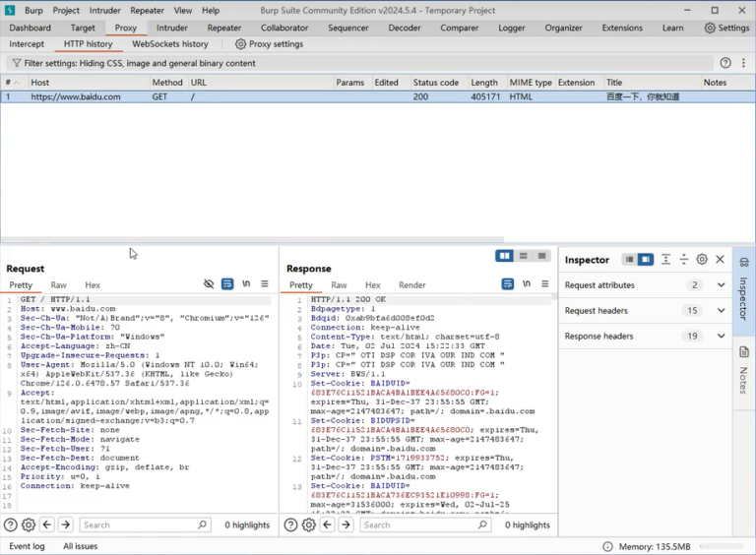Open the filter settings funnel icon
The width and height of the screenshot is (756, 555).
17,63
